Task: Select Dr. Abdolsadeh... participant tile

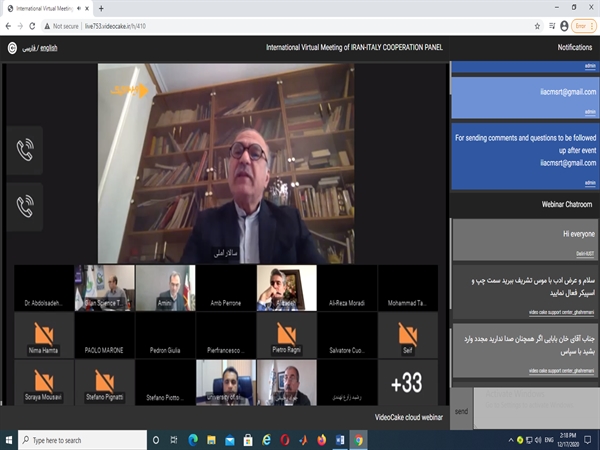Action: (44, 288)
